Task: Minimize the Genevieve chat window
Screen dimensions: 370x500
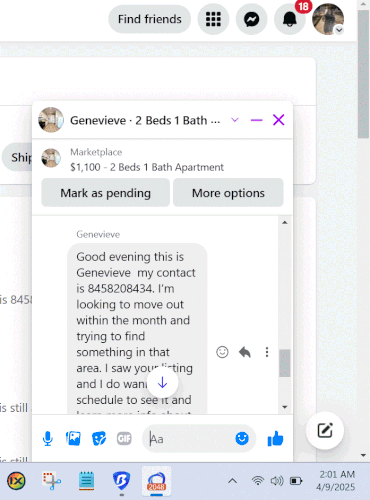Action: (x=257, y=120)
